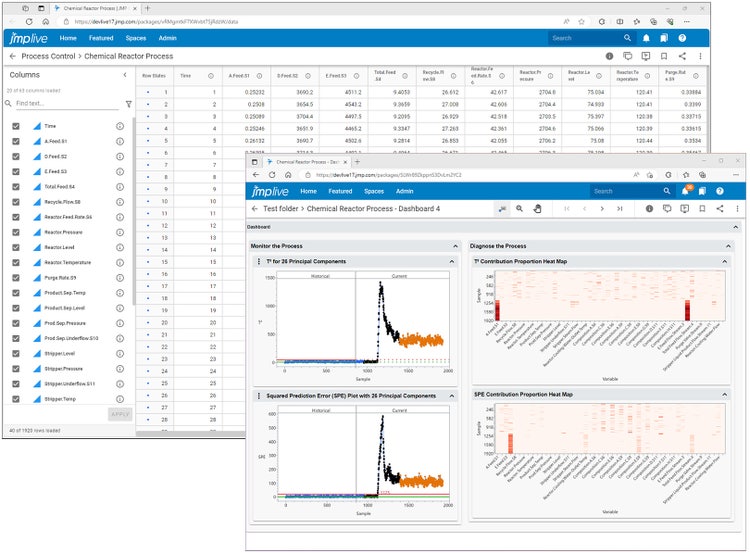This screenshot has height=553, width=750.
Task: Collapse the Columns side panel
Action: (x=125, y=75)
